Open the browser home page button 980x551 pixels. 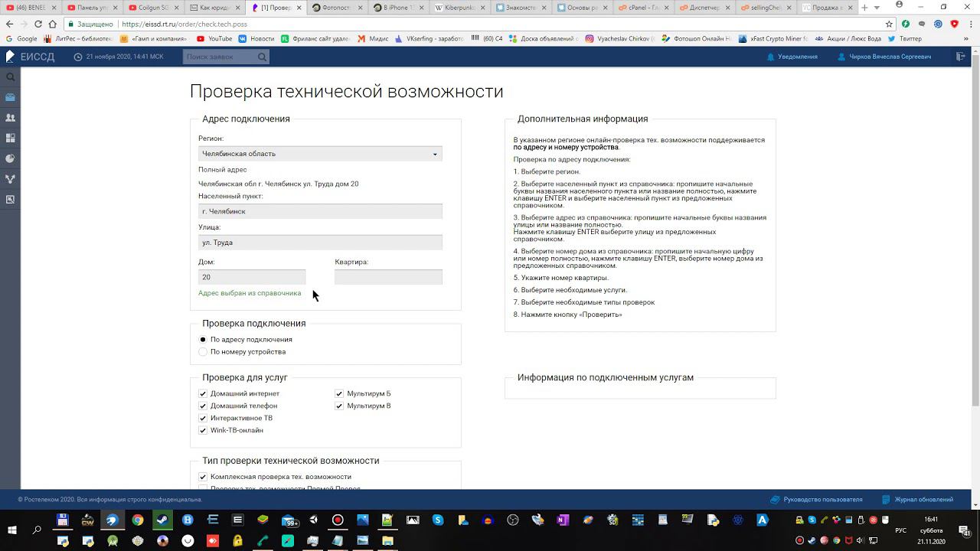[52, 24]
